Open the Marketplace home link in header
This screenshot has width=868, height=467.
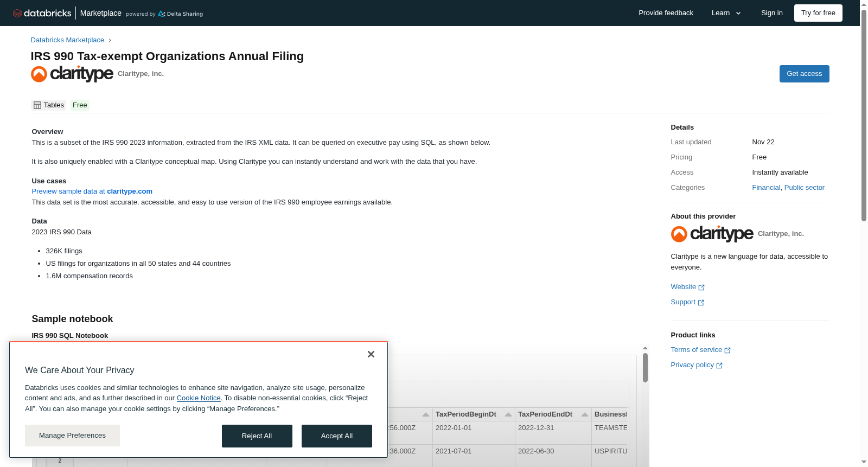pos(101,13)
